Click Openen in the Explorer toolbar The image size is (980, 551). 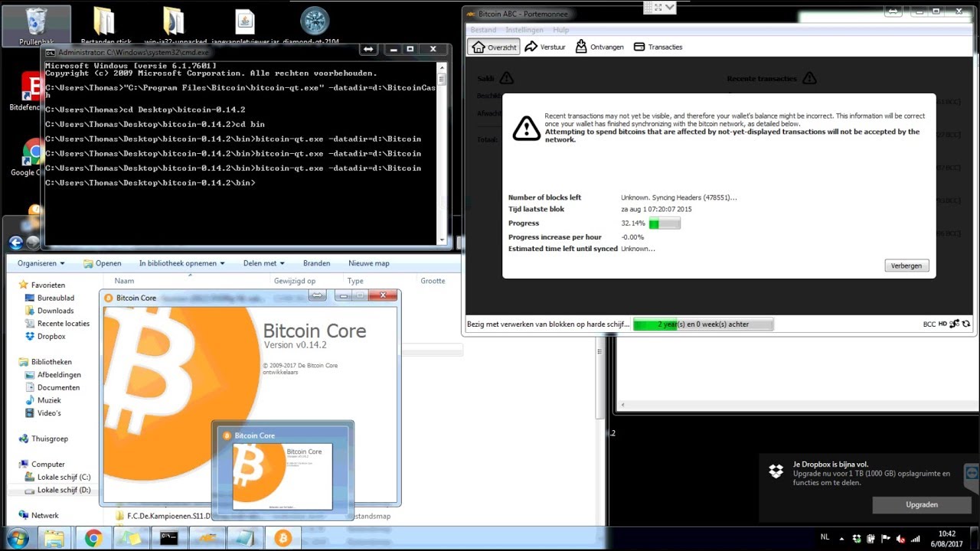pyautogui.click(x=102, y=263)
